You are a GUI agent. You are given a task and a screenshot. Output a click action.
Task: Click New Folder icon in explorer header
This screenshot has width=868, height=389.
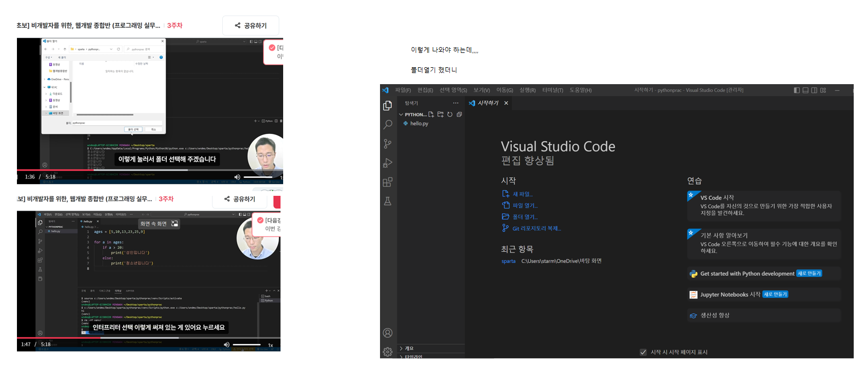[440, 114]
